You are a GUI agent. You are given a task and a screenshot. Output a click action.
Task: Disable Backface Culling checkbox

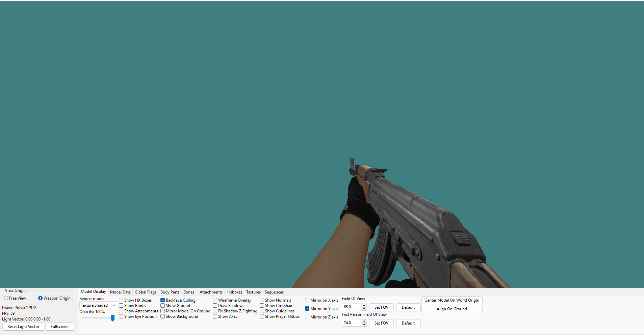[162, 300]
